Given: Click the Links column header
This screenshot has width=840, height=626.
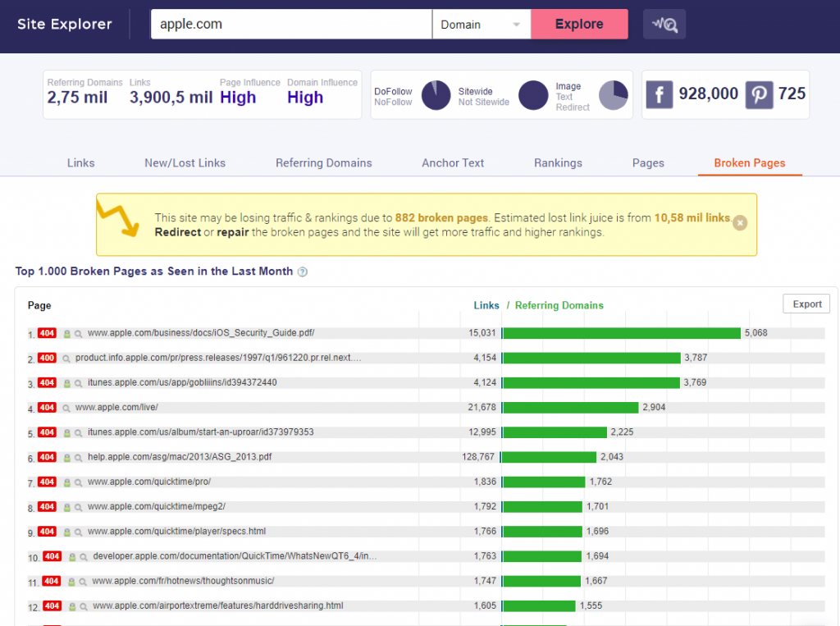Looking at the screenshot, I should (486, 305).
